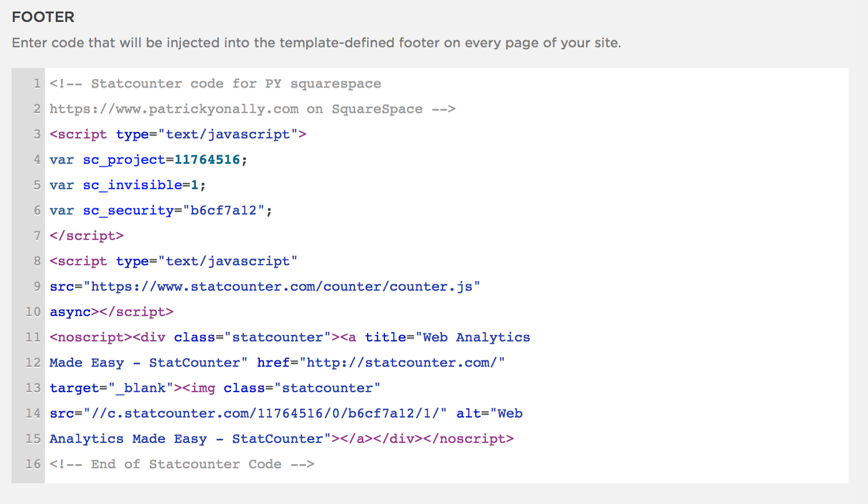This screenshot has height=504, width=868.
Task: Click the patrickyonally.com URL comment line
Action: (252, 109)
